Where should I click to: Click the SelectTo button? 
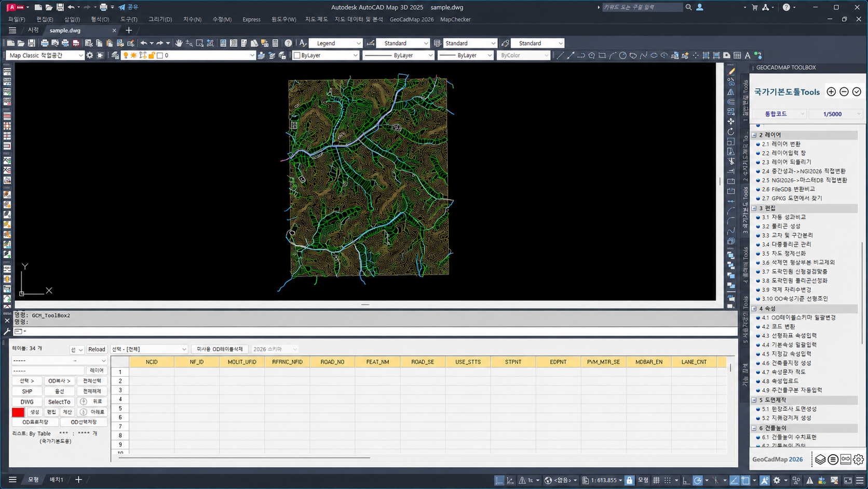pyautogui.click(x=59, y=402)
